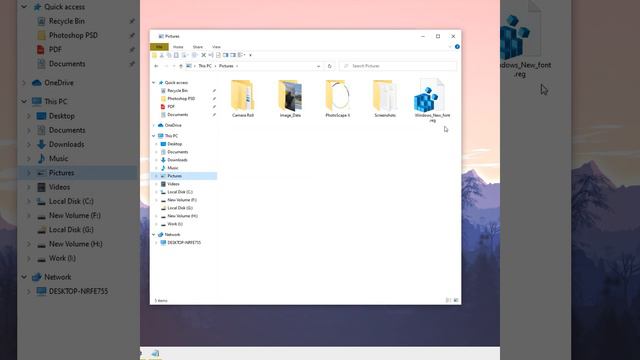Click pin icon beside Photoshop PSD
Image resolution: width=640 pixels, height=360 pixels.
[214, 99]
